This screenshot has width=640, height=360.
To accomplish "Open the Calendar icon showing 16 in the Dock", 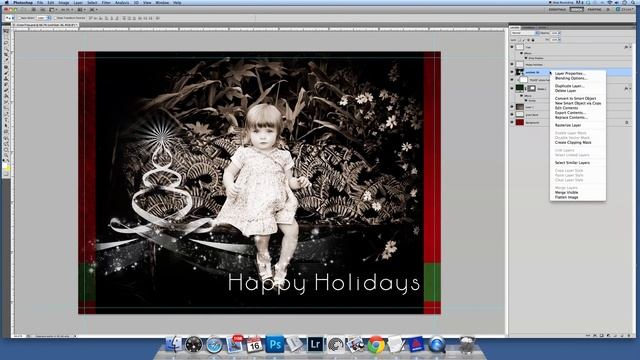I will pos(254,344).
